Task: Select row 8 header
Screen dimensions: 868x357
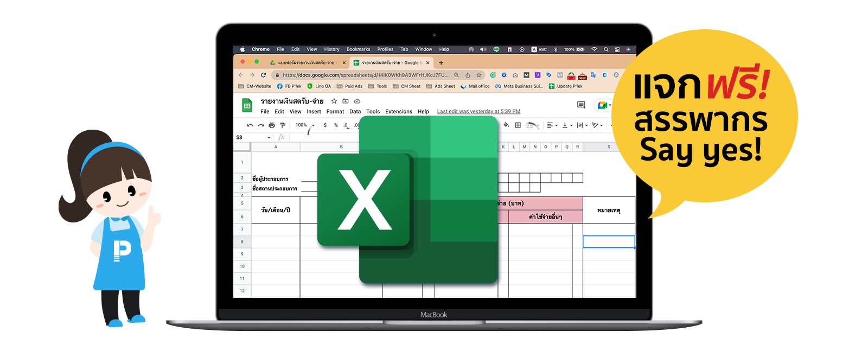Action: pyautogui.click(x=242, y=242)
